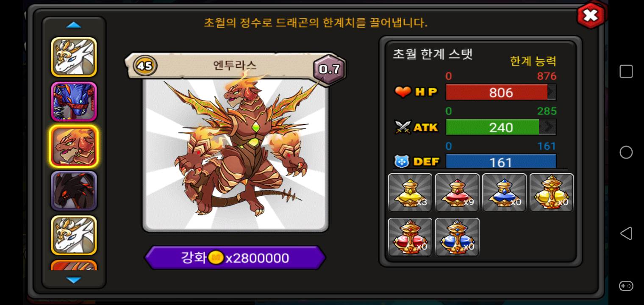Tap the Android home circle button
Screen dimensions: 644x305
pos(626,152)
